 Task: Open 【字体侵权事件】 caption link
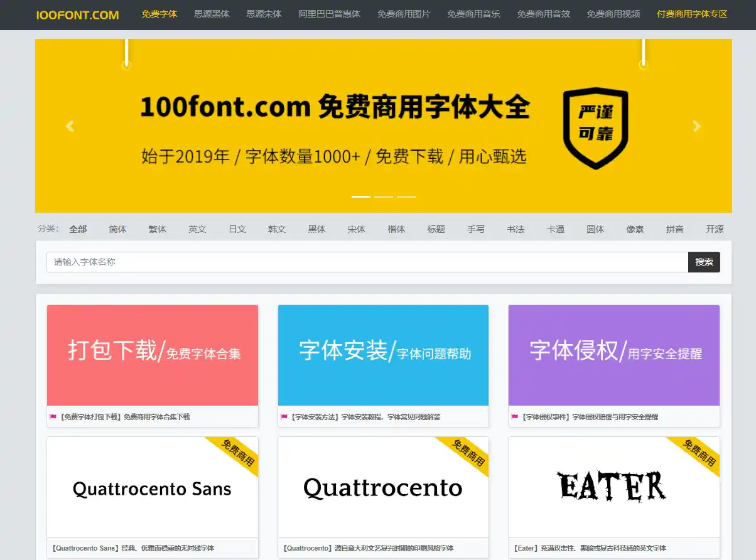click(x=589, y=417)
